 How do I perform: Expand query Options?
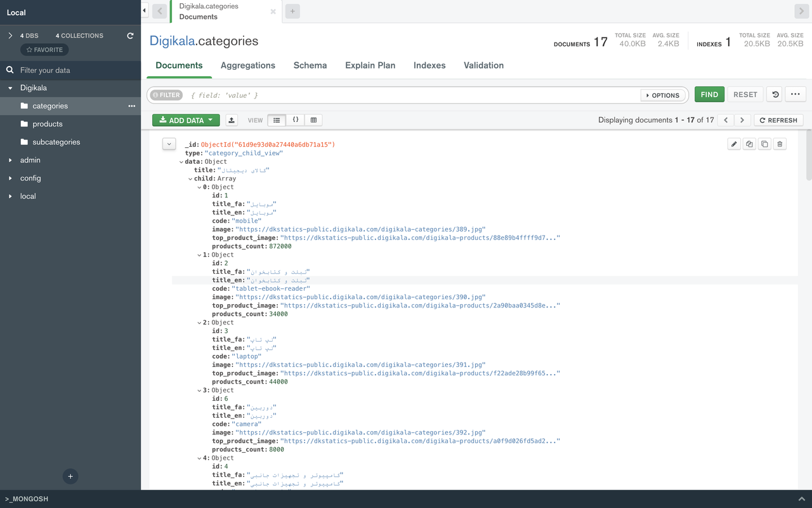(x=663, y=95)
